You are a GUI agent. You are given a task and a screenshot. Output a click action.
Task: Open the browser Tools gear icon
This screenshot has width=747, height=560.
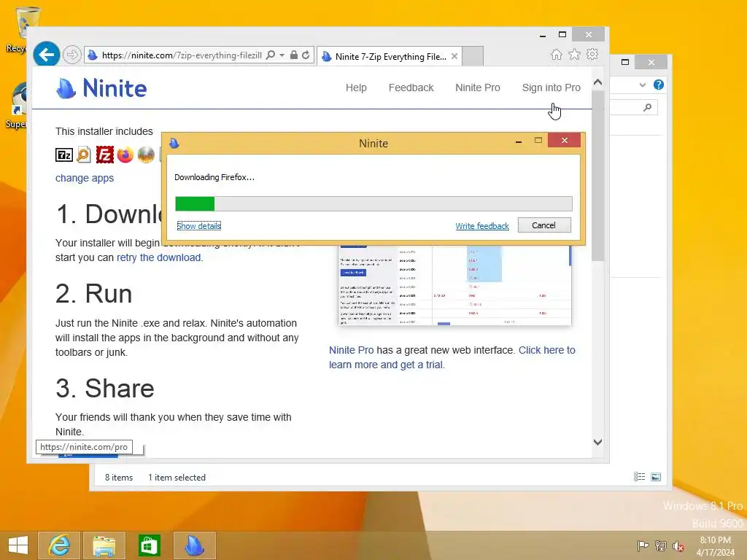tap(592, 54)
